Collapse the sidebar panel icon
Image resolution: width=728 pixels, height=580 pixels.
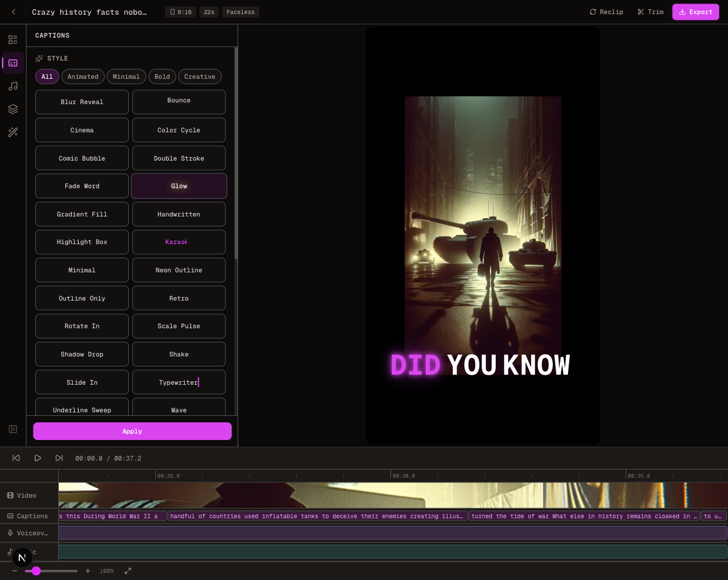(x=13, y=429)
